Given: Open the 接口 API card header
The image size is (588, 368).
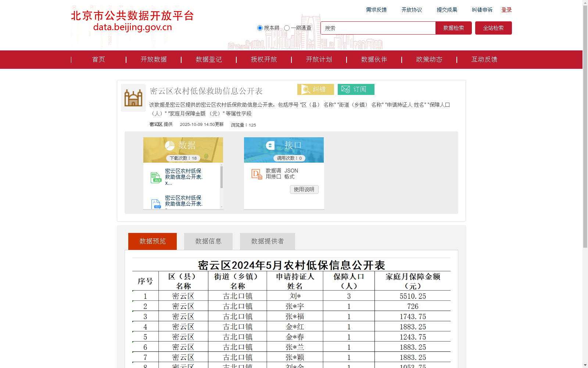Looking at the screenshot, I should point(284,150).
